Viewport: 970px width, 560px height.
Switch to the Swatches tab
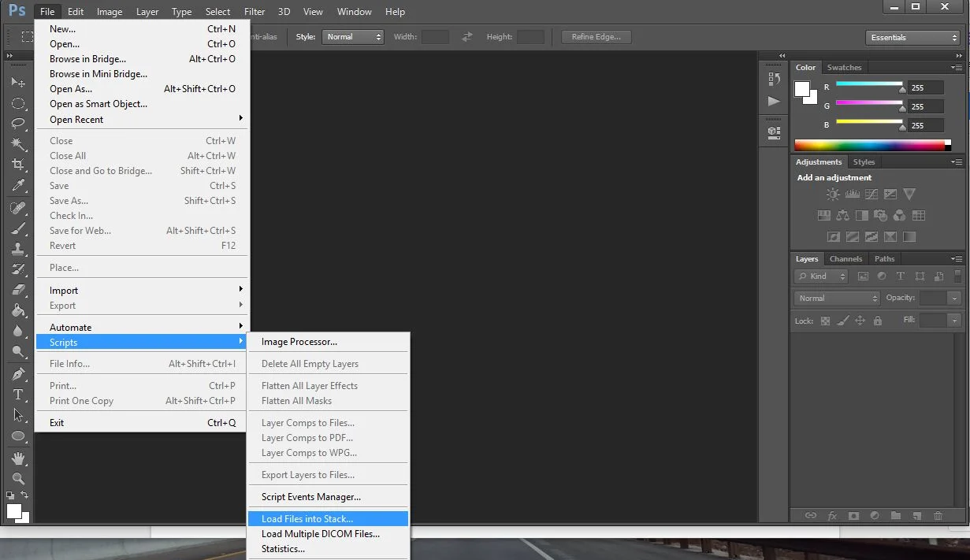pyautogui.click(x=844, y=68)
